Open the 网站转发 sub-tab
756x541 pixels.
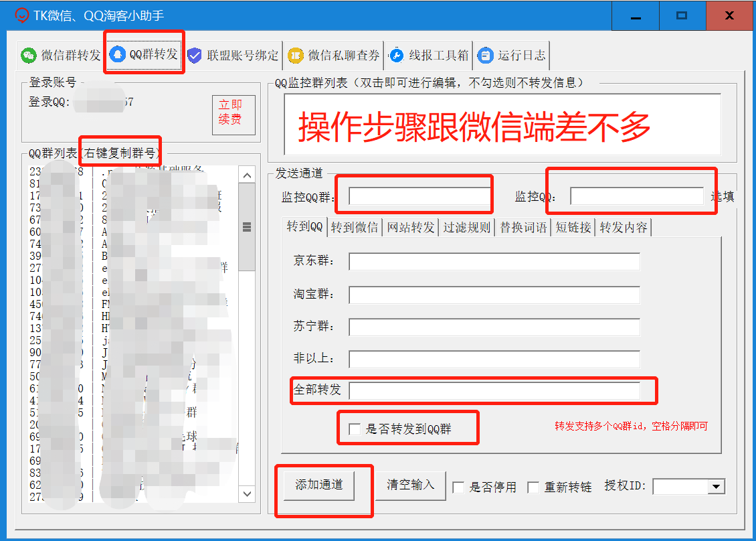411,227
